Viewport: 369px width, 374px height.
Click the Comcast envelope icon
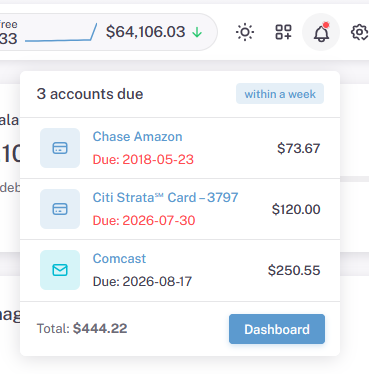click(60, 270)
